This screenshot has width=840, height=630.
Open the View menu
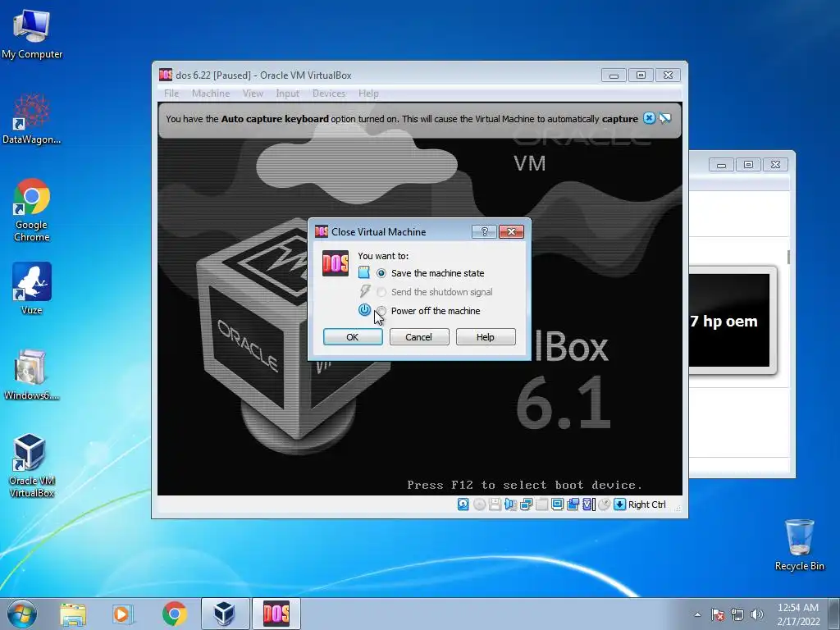(x=253, y=94)
